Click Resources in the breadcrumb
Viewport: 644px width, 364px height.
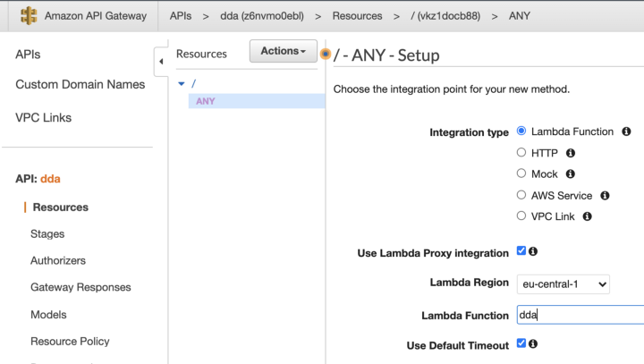357,16
